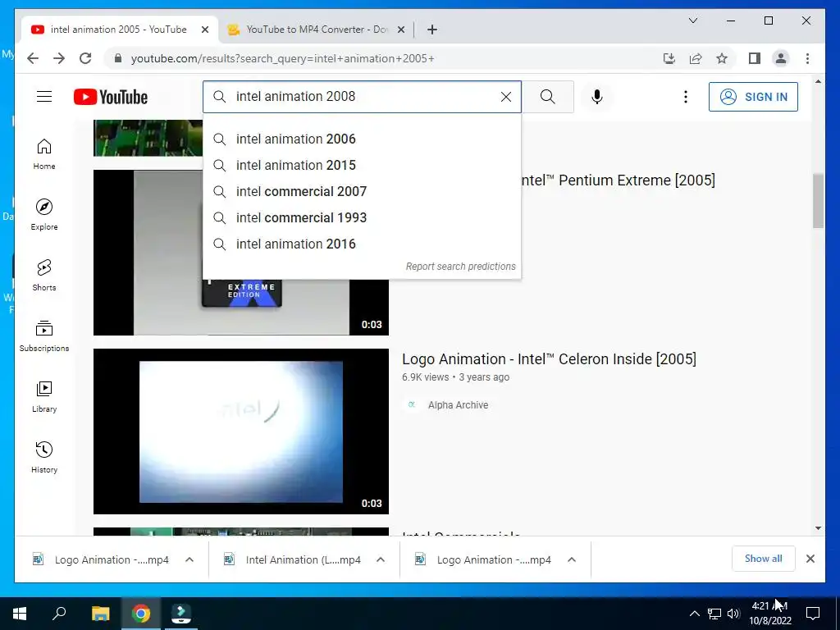Click the Intel Celeron Inside video thumbnail
This screenshot has width=840, height=630.
click(241, 431)
